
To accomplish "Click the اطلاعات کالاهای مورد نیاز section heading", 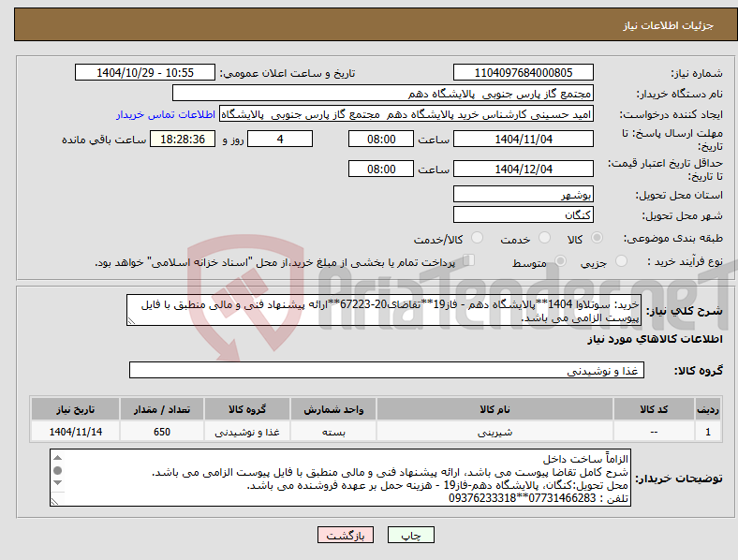I will [655, 339].
